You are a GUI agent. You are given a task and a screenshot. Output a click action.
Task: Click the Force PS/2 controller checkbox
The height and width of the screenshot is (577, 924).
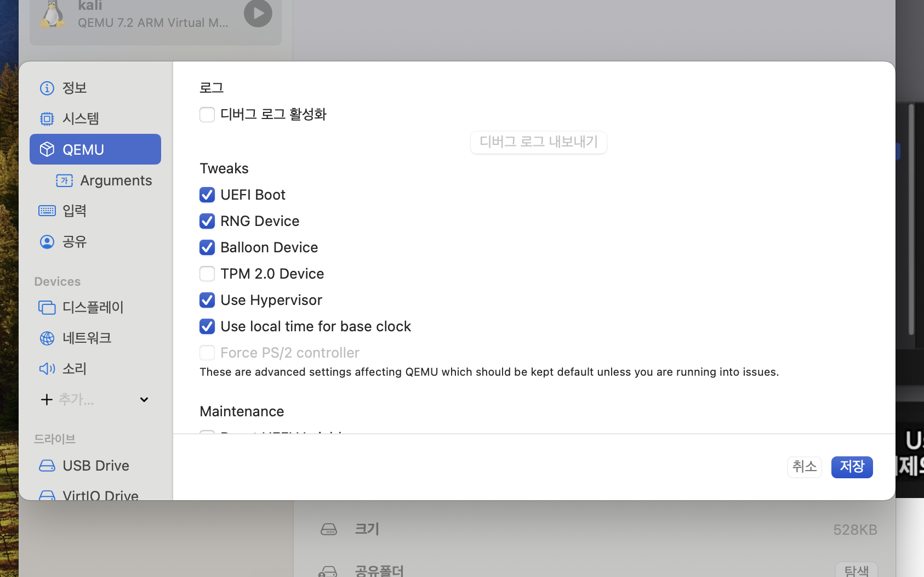[x=207, y=353]
